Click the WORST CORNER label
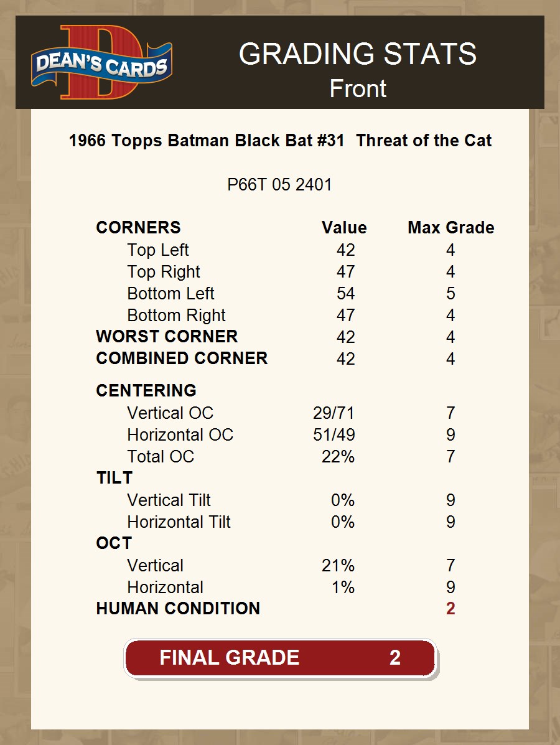This screenshot has width=560, height=745. [x=167, y=337]
